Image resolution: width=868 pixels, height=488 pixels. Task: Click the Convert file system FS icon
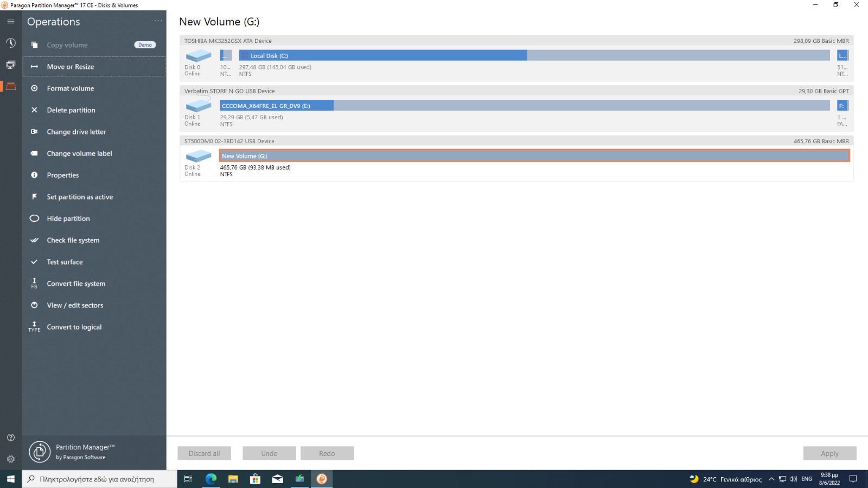point(34,284)
